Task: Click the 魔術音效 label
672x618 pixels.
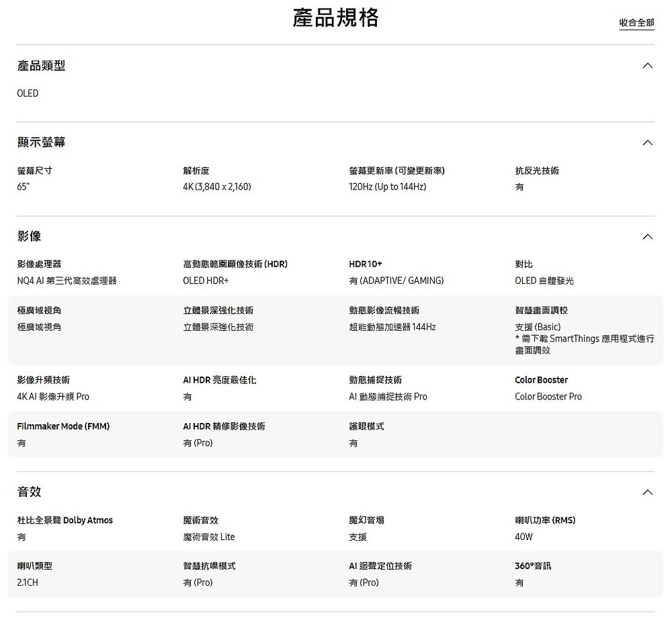Action: [200, 520]
